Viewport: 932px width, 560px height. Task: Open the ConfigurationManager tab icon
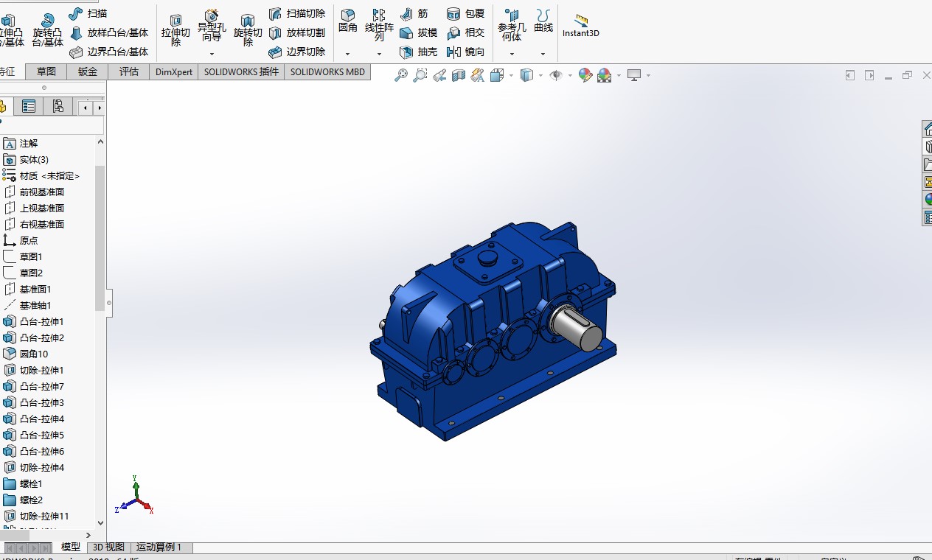click(x=58, y=107)
